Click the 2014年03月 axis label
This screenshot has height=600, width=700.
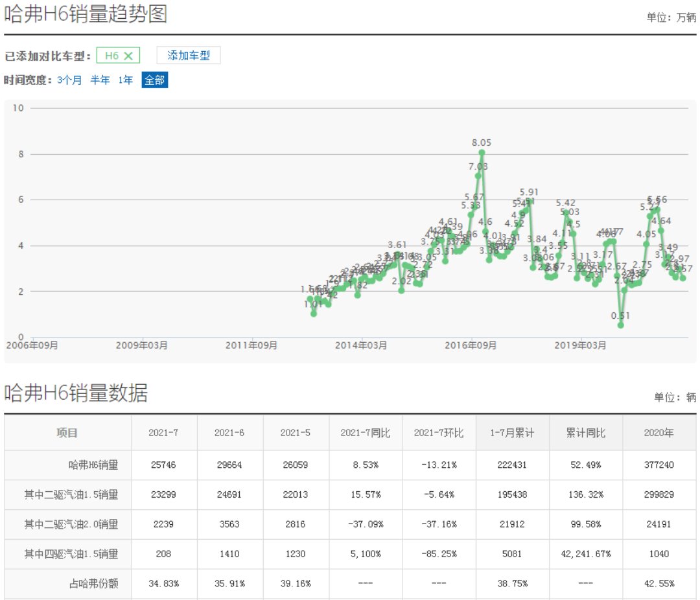[x=361, y=345]
